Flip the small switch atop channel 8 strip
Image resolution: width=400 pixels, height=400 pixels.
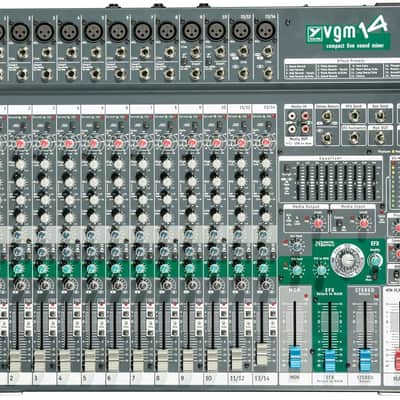tap(170, 126)
